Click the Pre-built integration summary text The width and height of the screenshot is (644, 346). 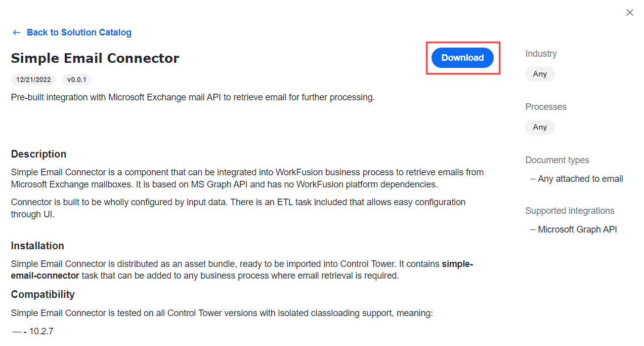click(193, 97)
